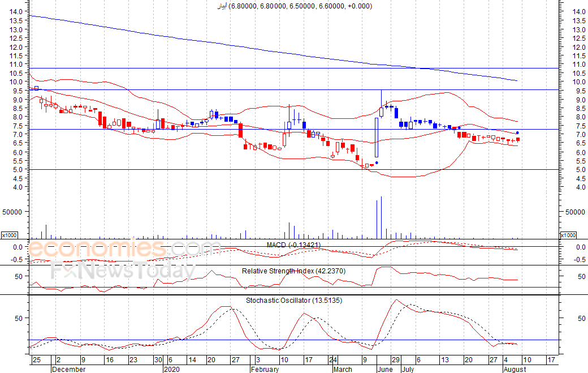Viewport: 588px width, 373px height.
Task: Click the date label 29 before July
Action: [396, 360]
